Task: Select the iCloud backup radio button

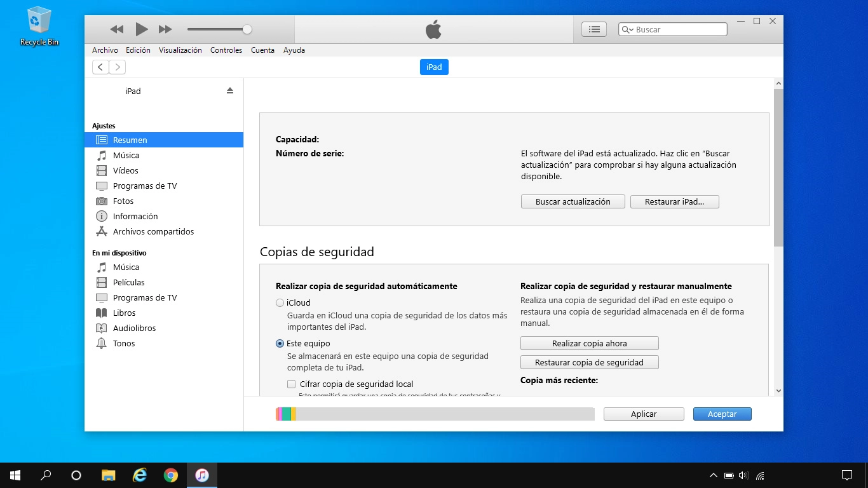Action: (279, 302)
